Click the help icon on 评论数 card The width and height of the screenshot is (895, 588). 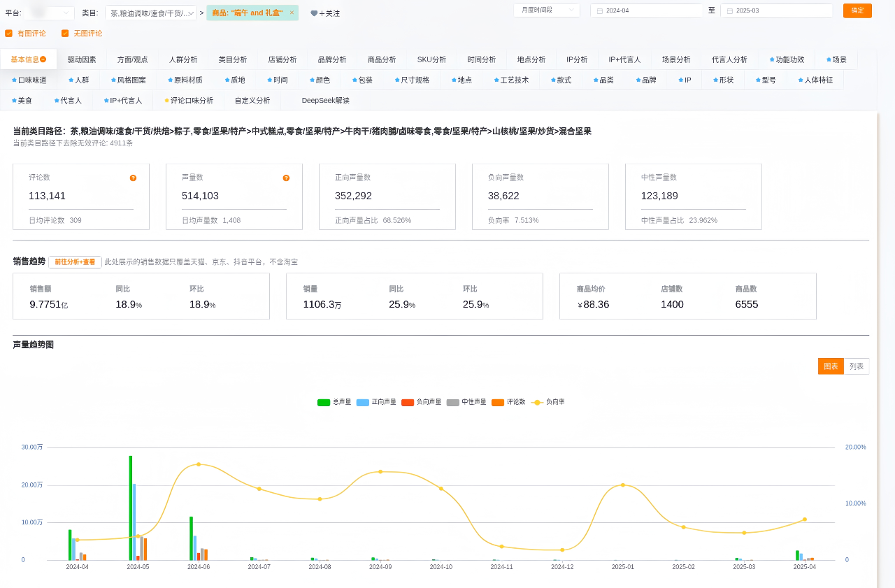(133, 178)
